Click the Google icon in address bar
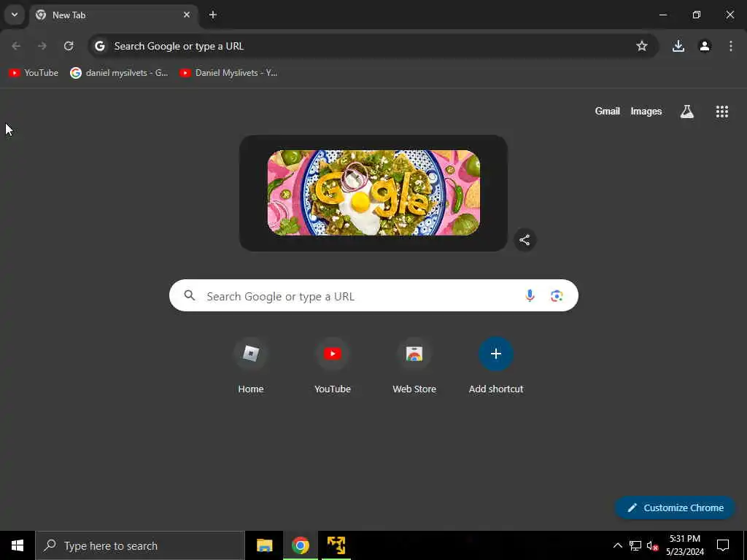 (x=99, y=46)
